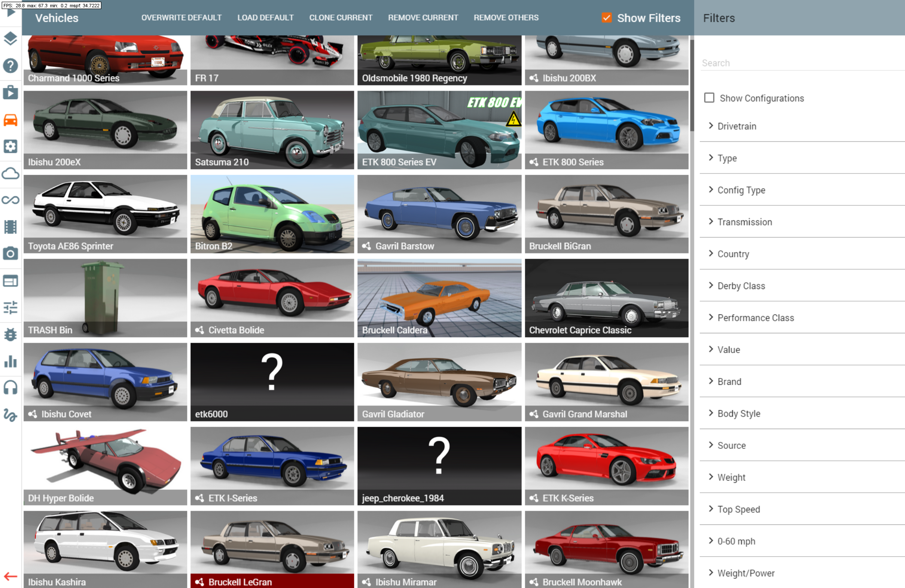
Task: Click the infinity loop icon
Action: pyautogui.click(x=10, y=200)
